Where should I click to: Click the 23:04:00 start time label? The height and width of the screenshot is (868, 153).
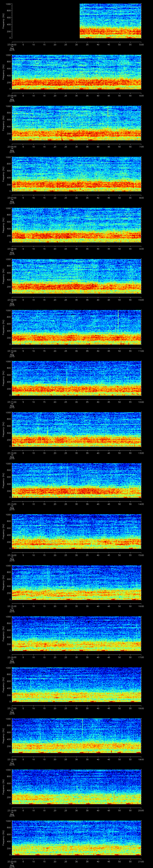pyautogui.click(x=12, y=44)
